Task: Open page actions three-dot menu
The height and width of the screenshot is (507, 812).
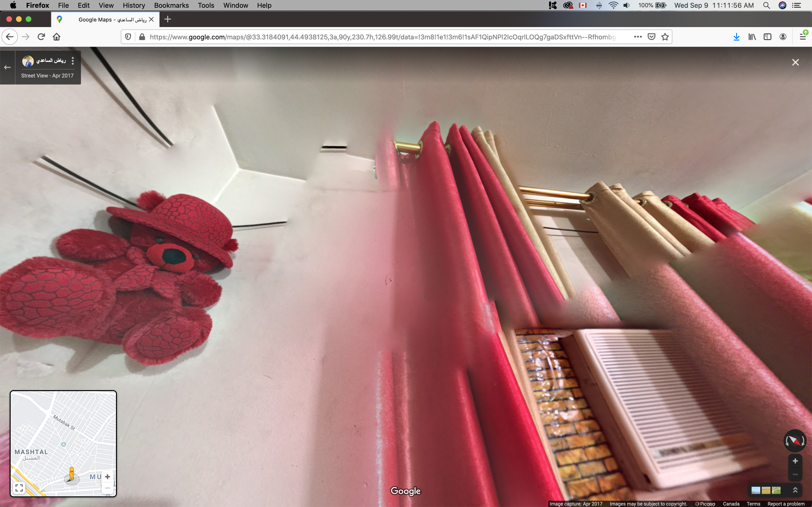Action: 638,37
